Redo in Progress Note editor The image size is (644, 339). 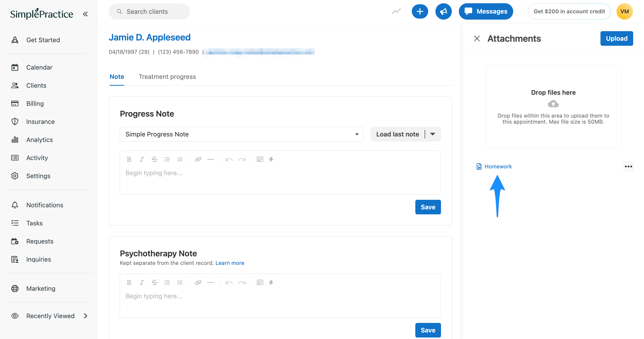tap(242, 159)
